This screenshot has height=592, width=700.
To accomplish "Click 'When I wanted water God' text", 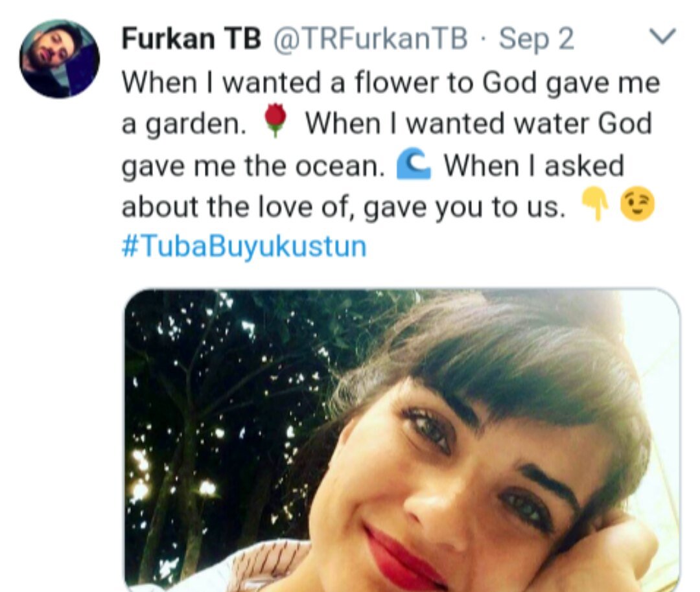I will 478,123.
